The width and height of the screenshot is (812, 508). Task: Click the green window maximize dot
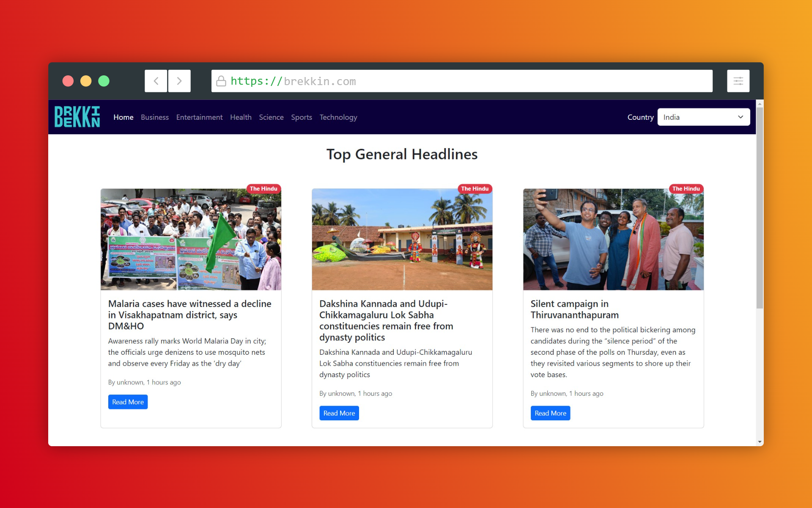pyautogui.click(x=104, y=81)
